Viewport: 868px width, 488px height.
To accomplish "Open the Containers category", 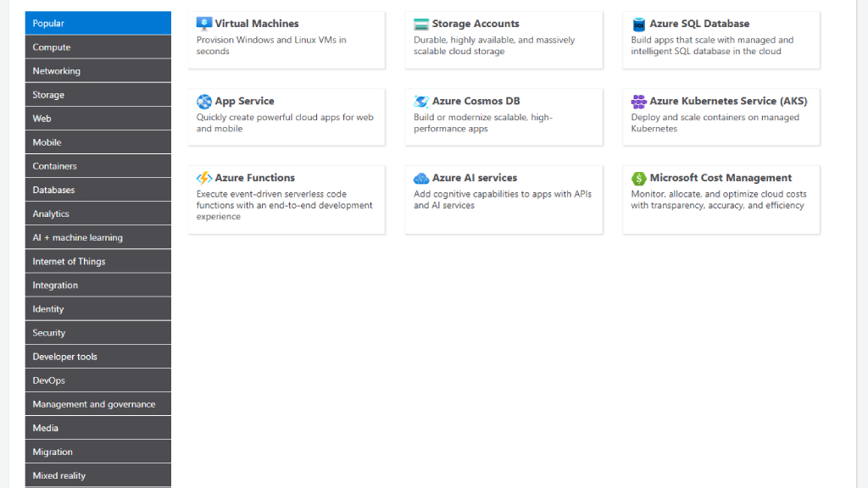I will (x=98, y=166).
